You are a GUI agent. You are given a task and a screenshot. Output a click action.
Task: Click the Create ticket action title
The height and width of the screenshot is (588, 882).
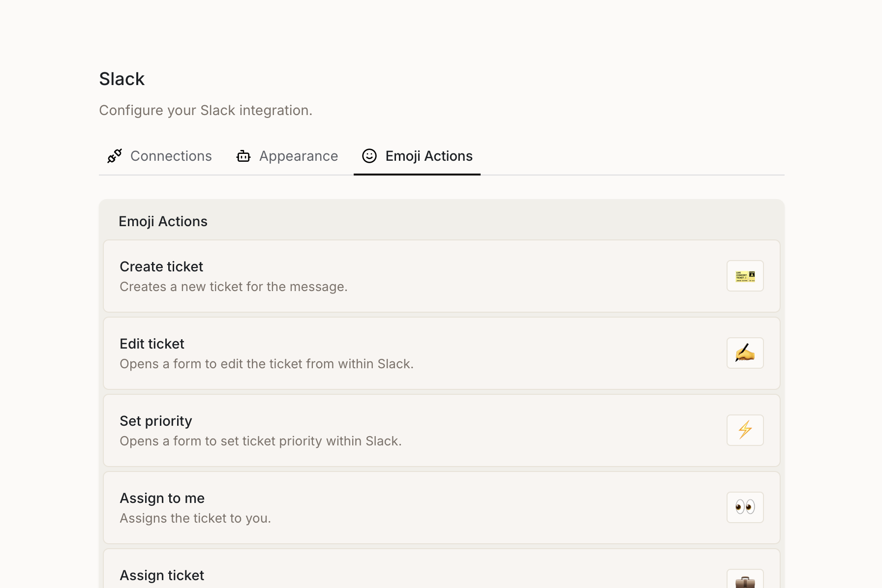[x=161, y=266]
